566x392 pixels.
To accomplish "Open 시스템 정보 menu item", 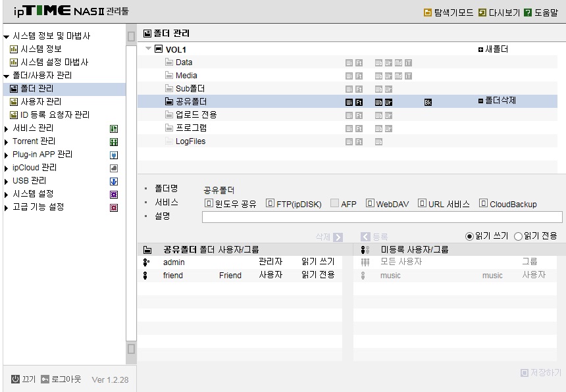I will click(x=41, y=49).
